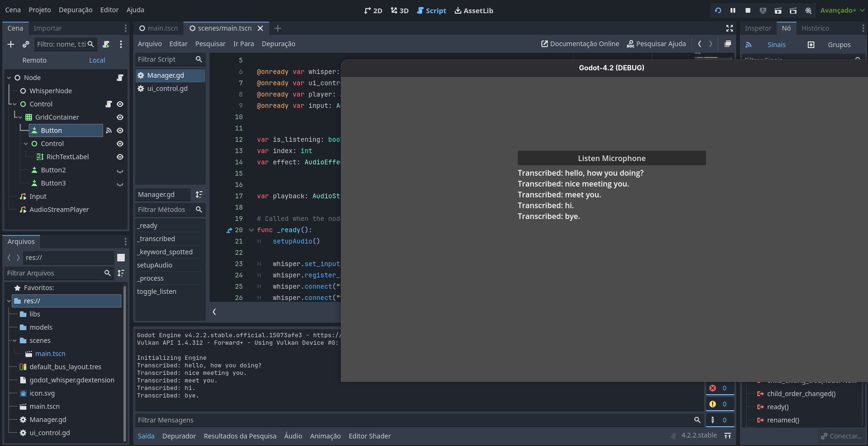This screenshot has width=868, height=446.
Task: Open Documentação Online link
Action: (x=580, y=44)
